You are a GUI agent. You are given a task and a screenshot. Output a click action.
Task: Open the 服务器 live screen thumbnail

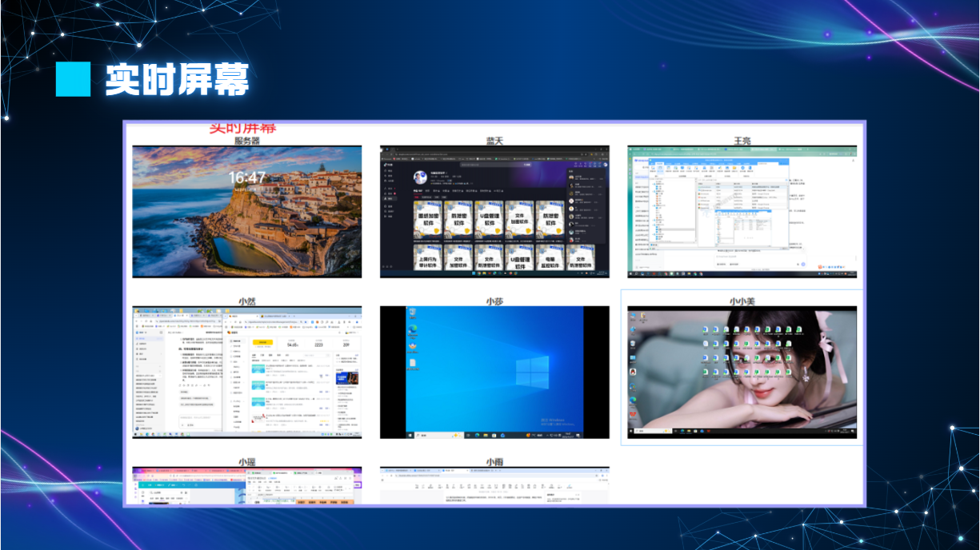pyautogui.click(x=246, y=212)
